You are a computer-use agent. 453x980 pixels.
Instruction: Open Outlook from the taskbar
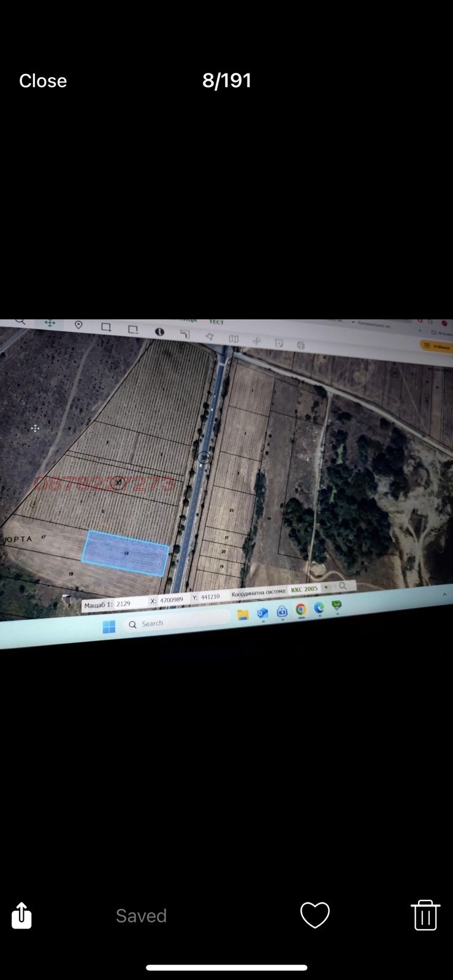point(263,613)
